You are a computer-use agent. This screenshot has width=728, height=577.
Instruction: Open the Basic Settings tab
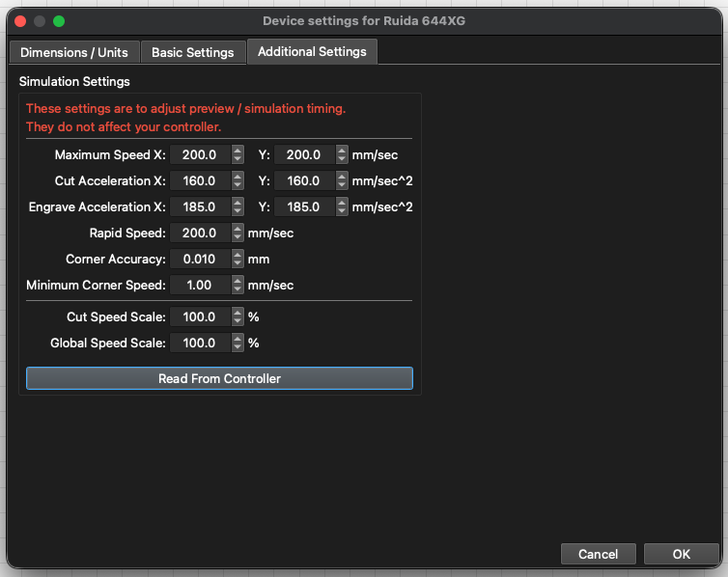(192, 52)
